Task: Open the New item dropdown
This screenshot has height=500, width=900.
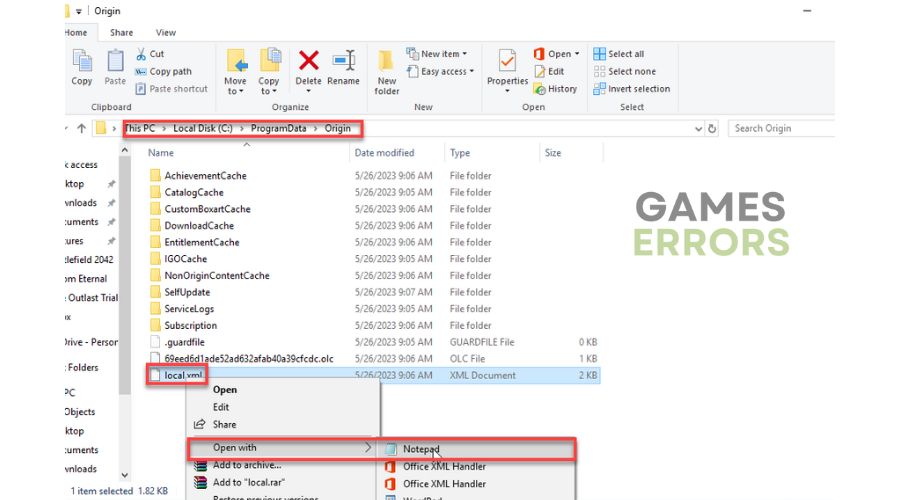Action: point(464,54)
